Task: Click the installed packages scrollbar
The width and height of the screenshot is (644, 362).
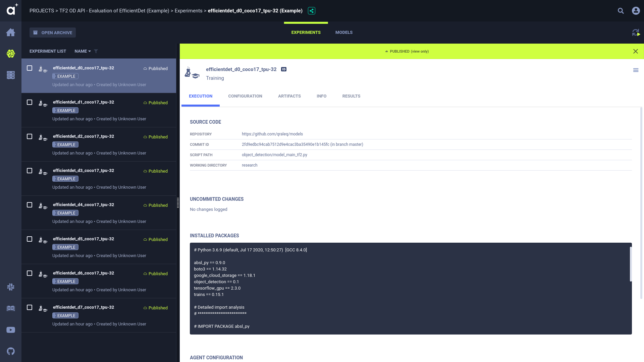Action: (x=631, y=264)
